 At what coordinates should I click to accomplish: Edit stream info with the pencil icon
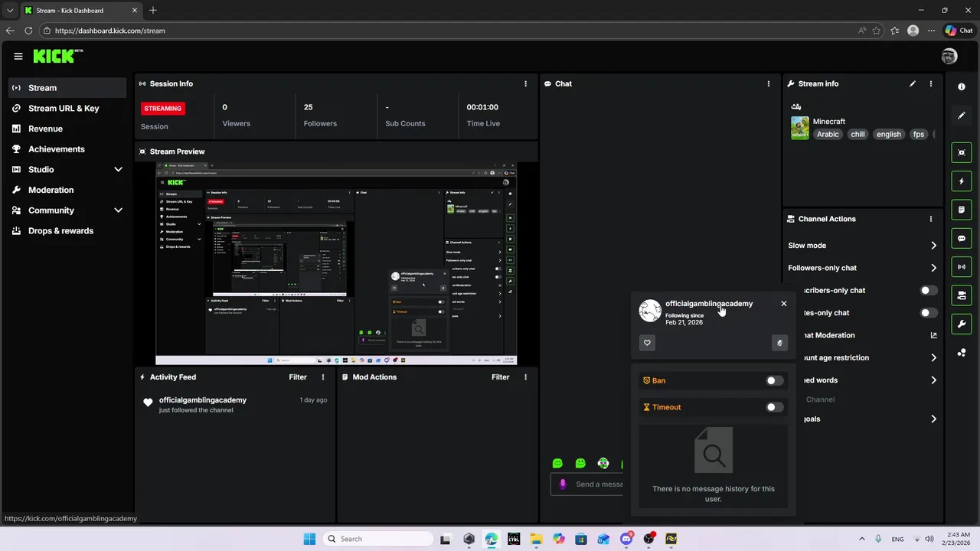[x=913, y=83]
